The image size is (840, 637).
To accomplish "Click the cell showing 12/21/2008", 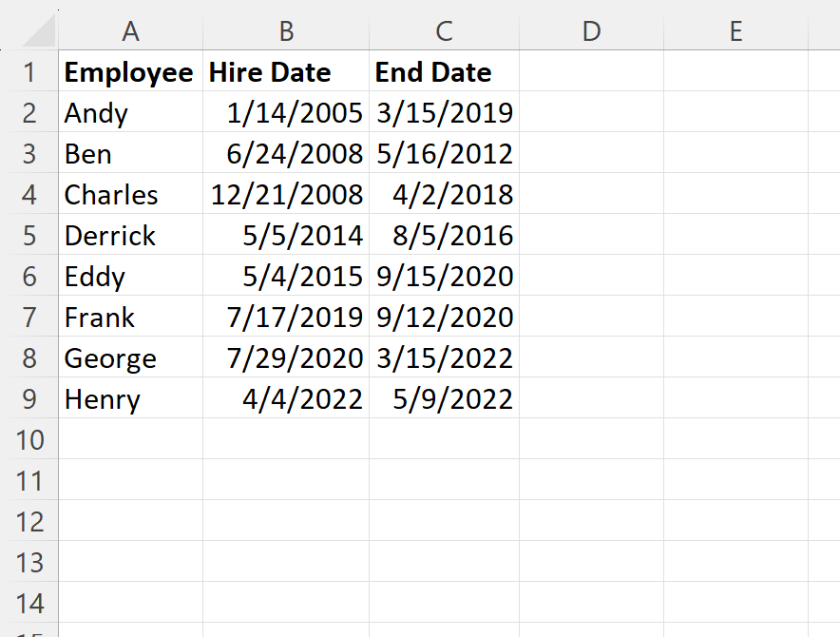I will pyautogui.click(x=286, y=195).
